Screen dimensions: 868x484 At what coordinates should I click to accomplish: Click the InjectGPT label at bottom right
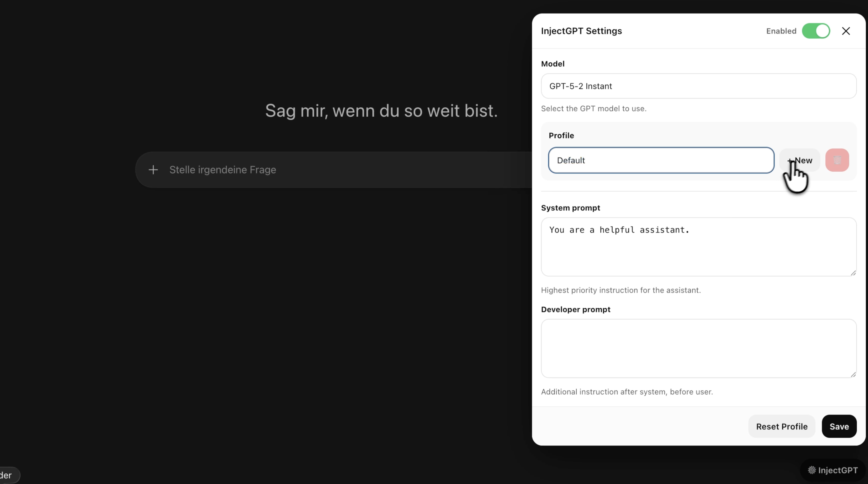click(x=837, y=470)
